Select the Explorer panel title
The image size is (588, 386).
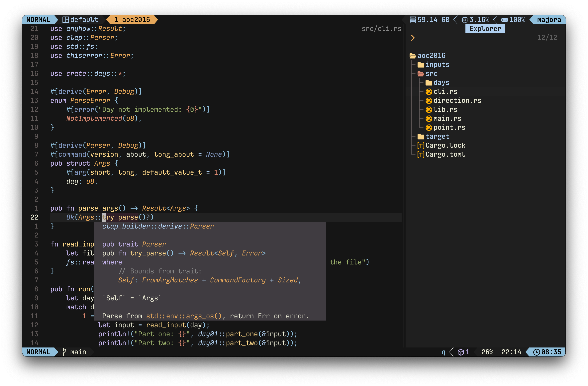[485, 29]
